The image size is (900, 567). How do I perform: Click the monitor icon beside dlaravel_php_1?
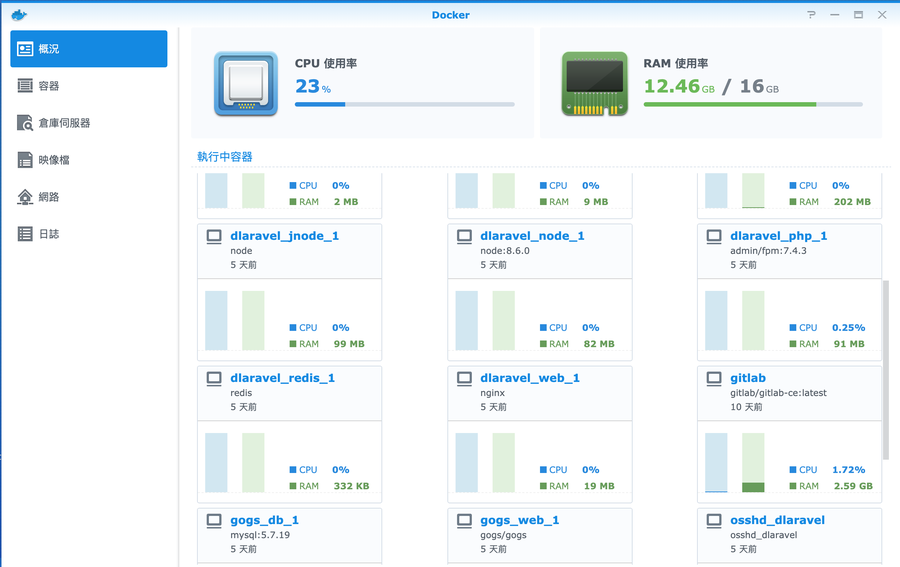click(x=714, y=236)
